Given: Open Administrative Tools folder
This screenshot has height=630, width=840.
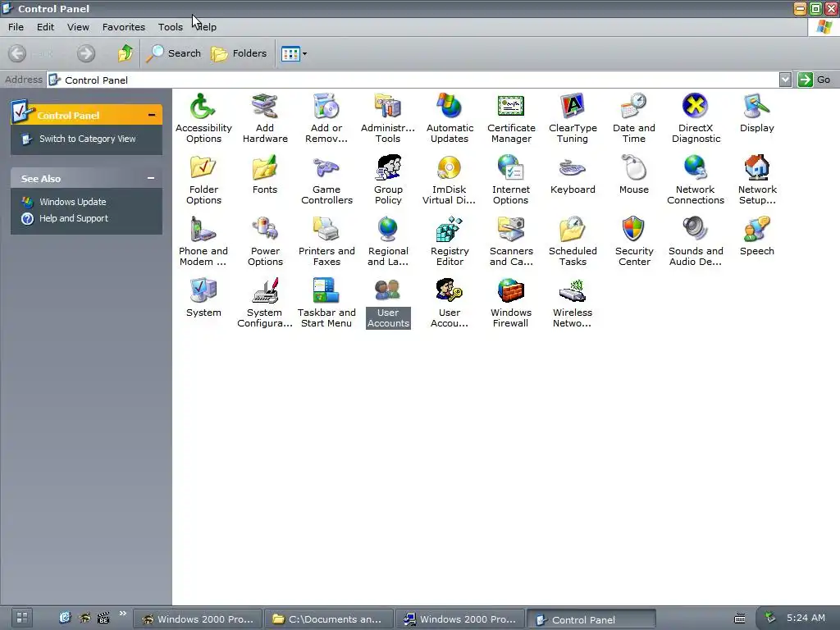Looking at the screenshot, I should [x=388, y=118].
